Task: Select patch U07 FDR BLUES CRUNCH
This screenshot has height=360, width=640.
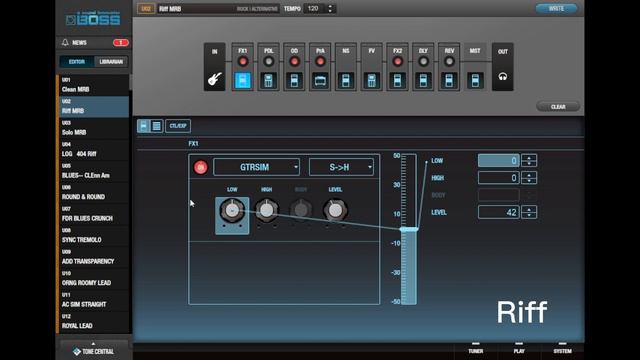Action: 93,214
